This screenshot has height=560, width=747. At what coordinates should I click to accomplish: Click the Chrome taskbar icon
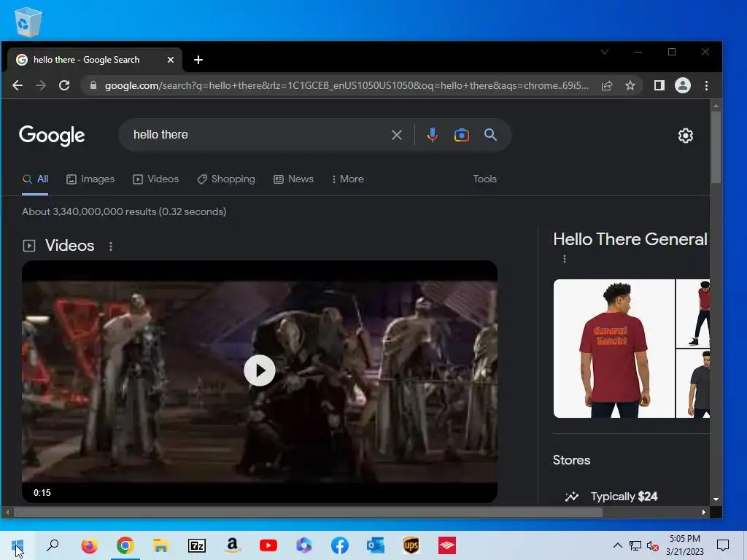(x=125, y=545)
